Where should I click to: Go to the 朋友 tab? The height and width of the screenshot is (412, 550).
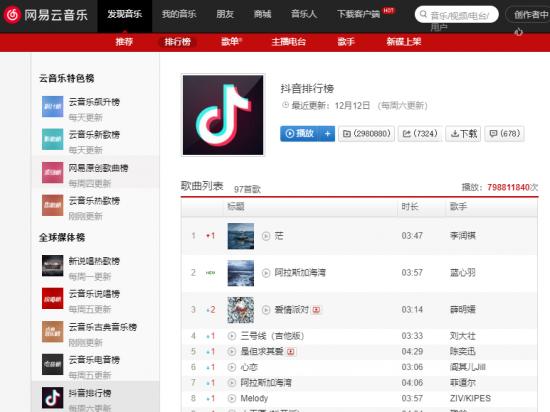pyautogui.click(x=225, y=14)
